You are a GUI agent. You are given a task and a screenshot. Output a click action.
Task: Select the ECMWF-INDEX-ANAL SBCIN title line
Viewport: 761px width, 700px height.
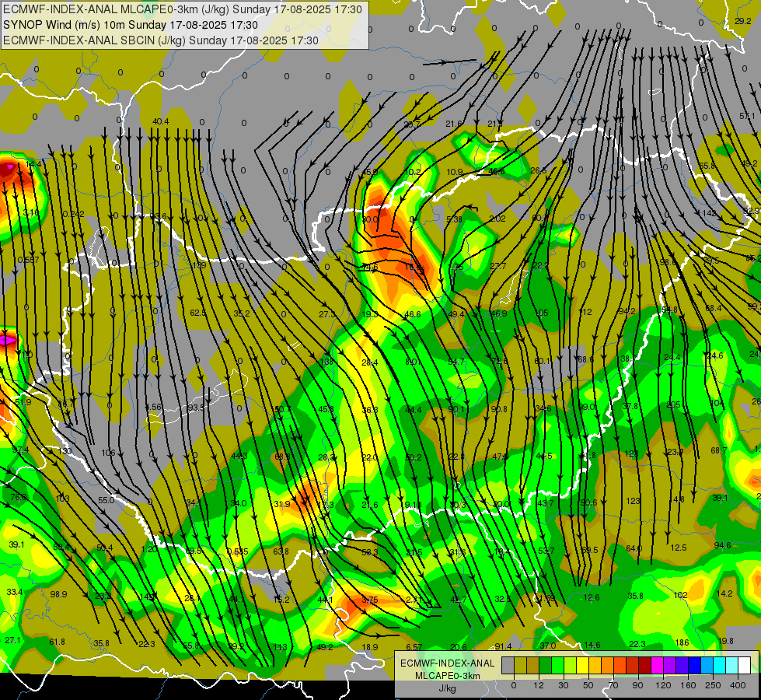coord(161,40)
